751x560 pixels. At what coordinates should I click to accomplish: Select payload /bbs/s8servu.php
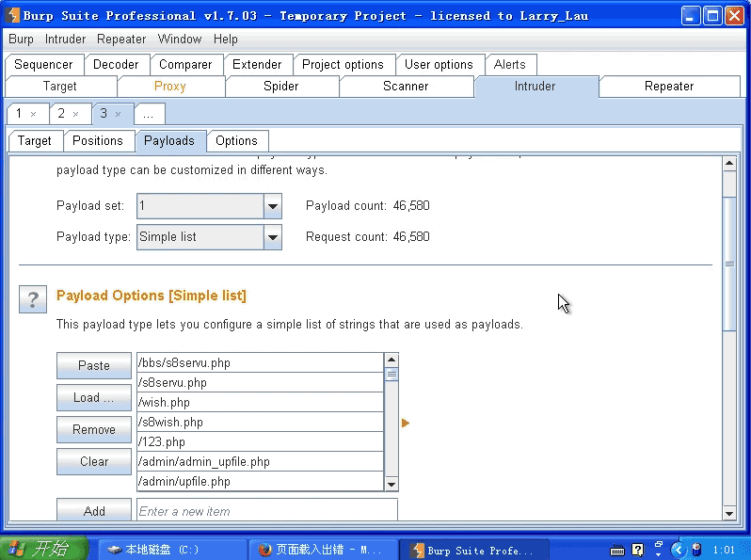point(260,363)
